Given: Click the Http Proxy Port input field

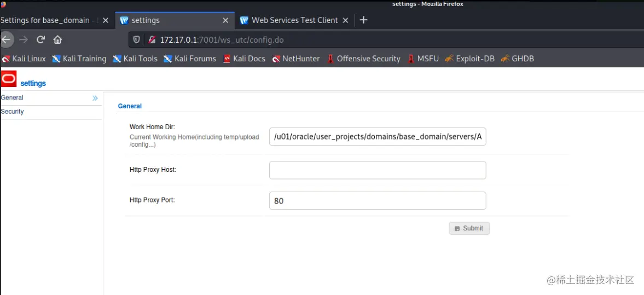Looking at the screenshot, I should [x=378, y=200].
